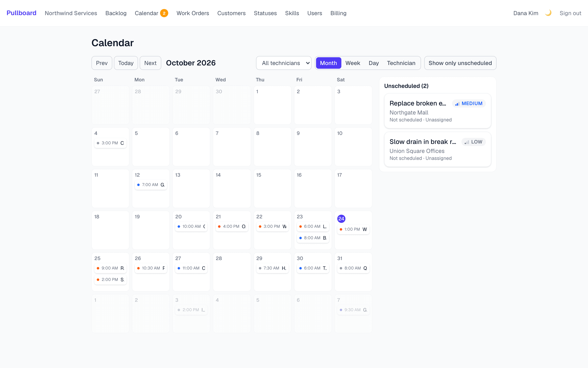Open the Work Orders page
Screen dimensions: 588x368
(x=193, y=13)
